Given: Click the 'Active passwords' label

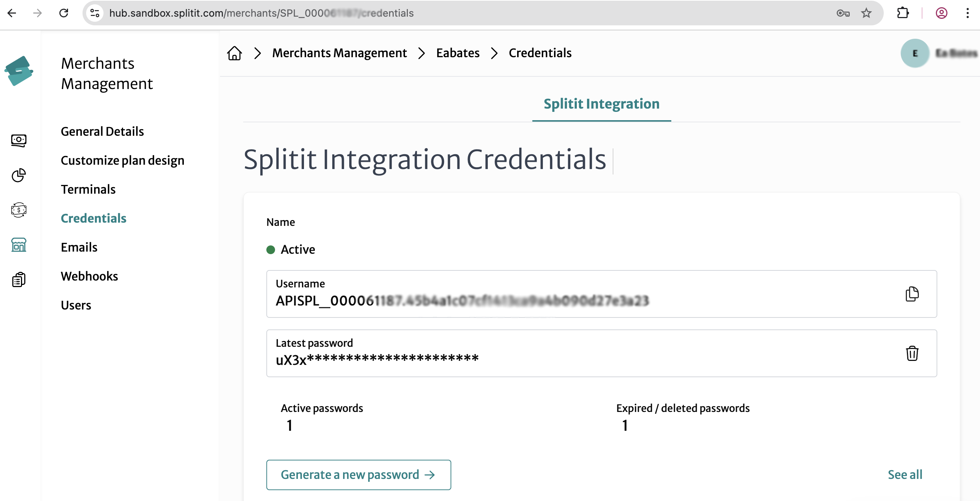Looking at the screenshot, I should (x=322, y=408).
